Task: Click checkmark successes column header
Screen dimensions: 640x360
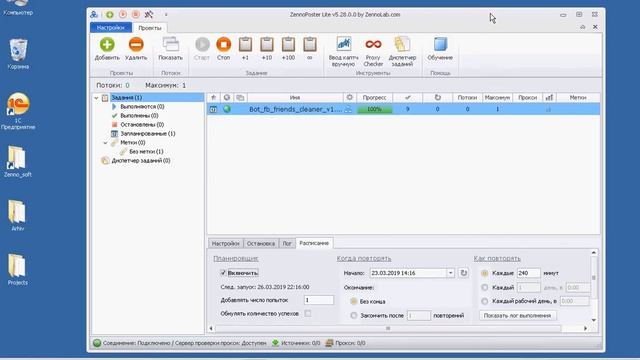Action: tap(407, 98)
